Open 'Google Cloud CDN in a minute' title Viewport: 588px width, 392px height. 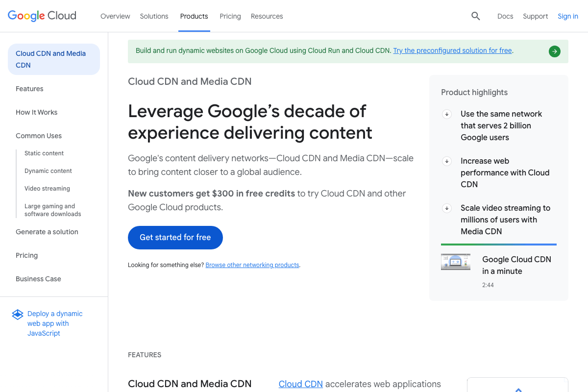(x=516, y=265)
